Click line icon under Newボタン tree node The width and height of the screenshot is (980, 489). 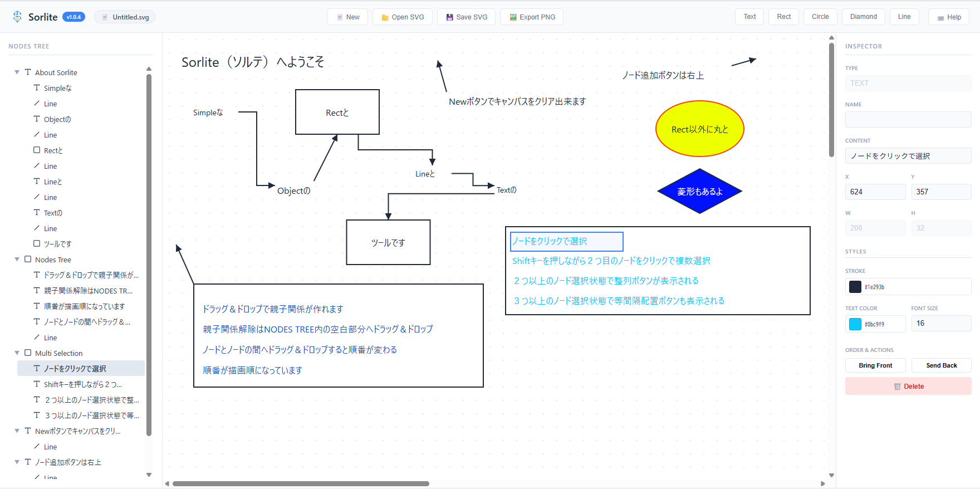tap(37, 447)
